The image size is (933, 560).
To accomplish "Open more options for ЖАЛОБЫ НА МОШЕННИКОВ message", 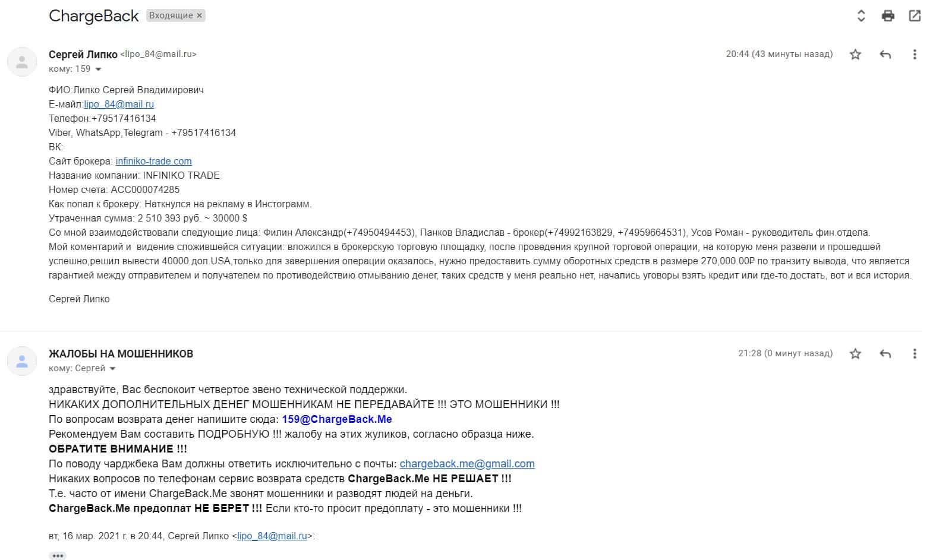I will [915, 354].
